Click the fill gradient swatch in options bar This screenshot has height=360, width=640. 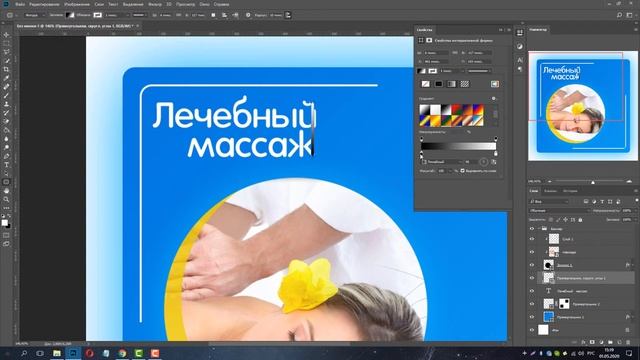point(70,15)
